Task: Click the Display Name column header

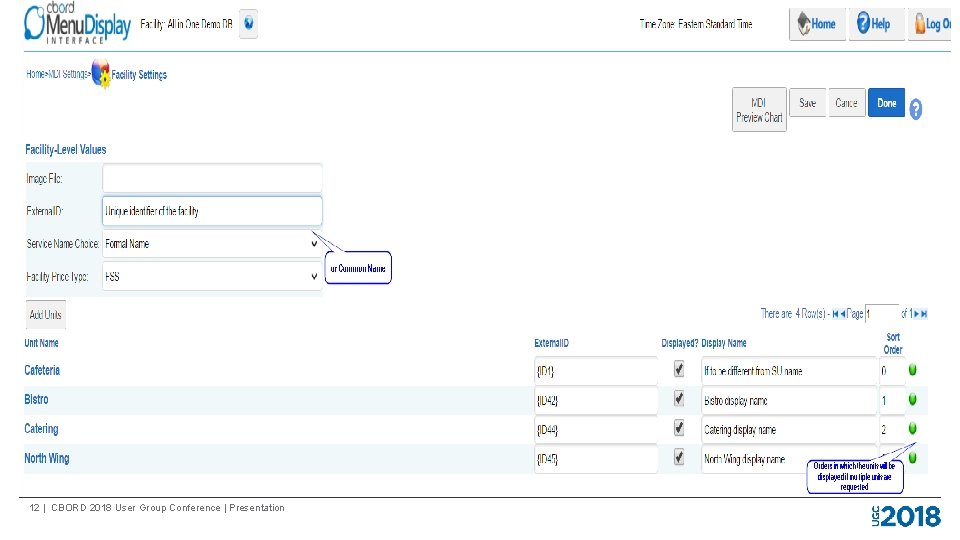Action: tap(724, 343)
